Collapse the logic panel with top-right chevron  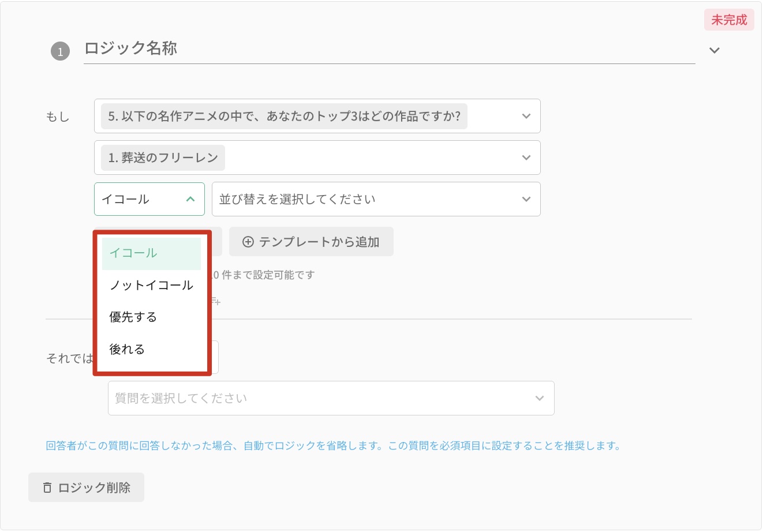(x=715, y=51)
